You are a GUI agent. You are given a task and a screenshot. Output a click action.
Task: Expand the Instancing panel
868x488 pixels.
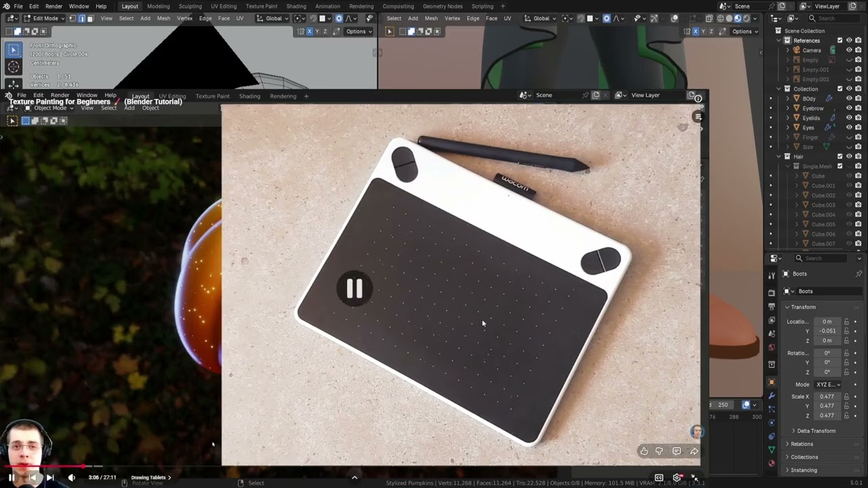coord(804,470)
